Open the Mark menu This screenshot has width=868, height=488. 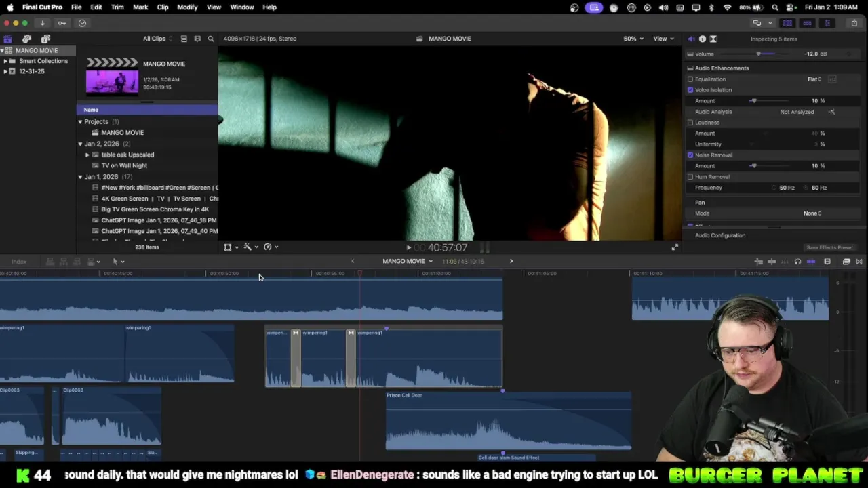[x=140, y=7]
